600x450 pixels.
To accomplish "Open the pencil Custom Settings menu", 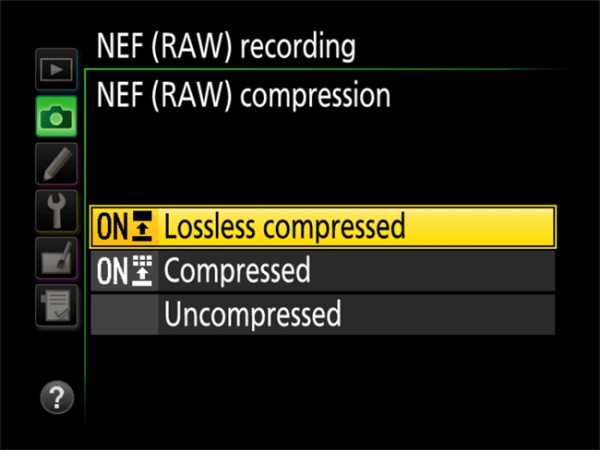I will tap(56, 162).
